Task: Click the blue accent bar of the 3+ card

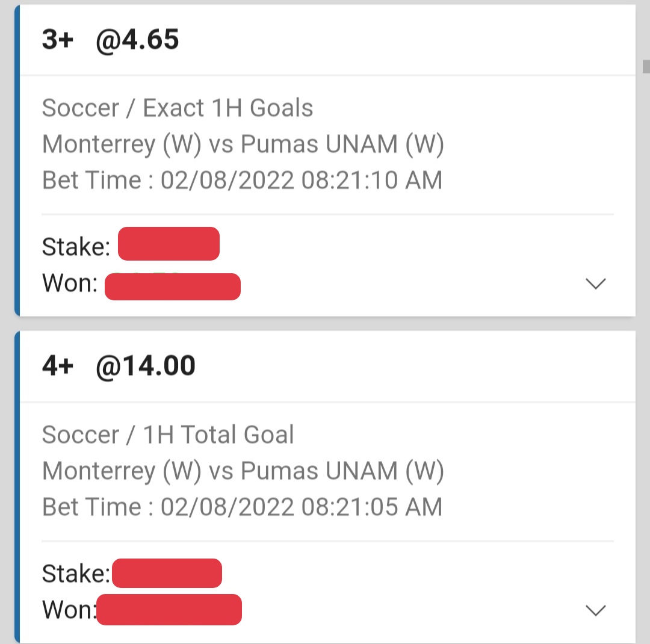Action: click(x=17, y=159)
